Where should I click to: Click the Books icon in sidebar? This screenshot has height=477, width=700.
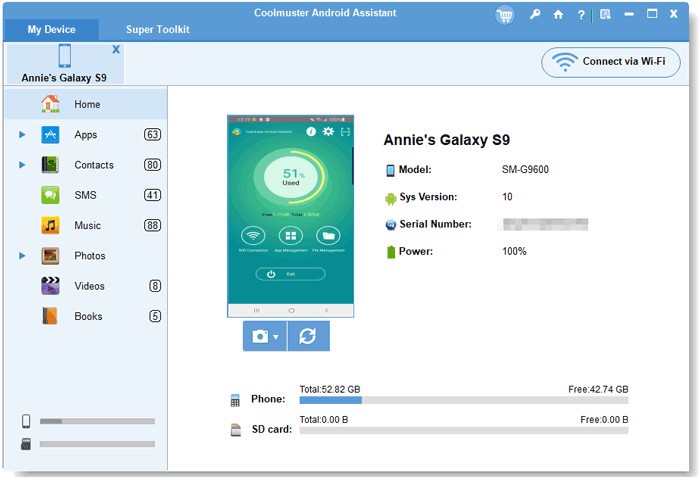50,316
